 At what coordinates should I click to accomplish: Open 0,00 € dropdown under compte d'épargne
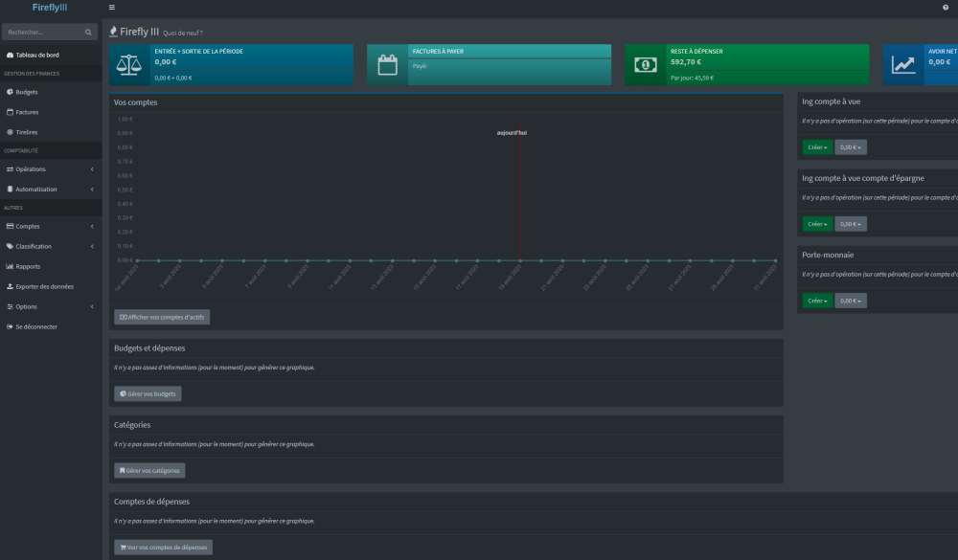click(851, 224)
